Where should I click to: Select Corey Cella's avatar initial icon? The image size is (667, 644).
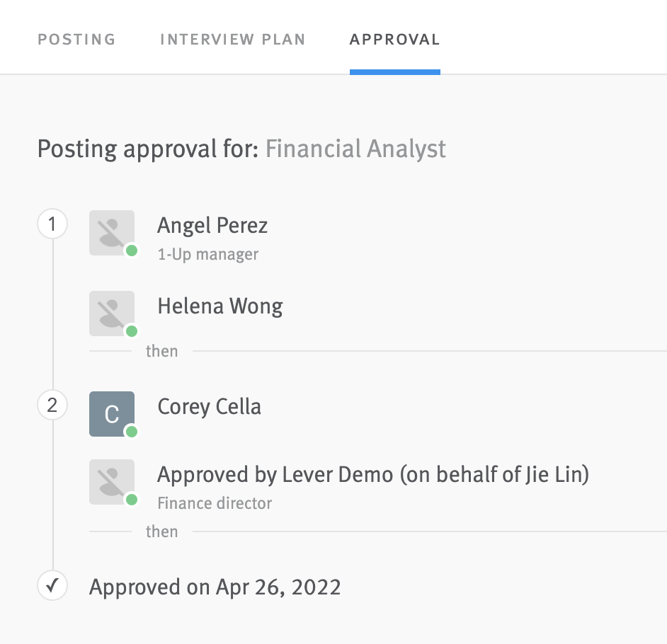tap(111, 414)
